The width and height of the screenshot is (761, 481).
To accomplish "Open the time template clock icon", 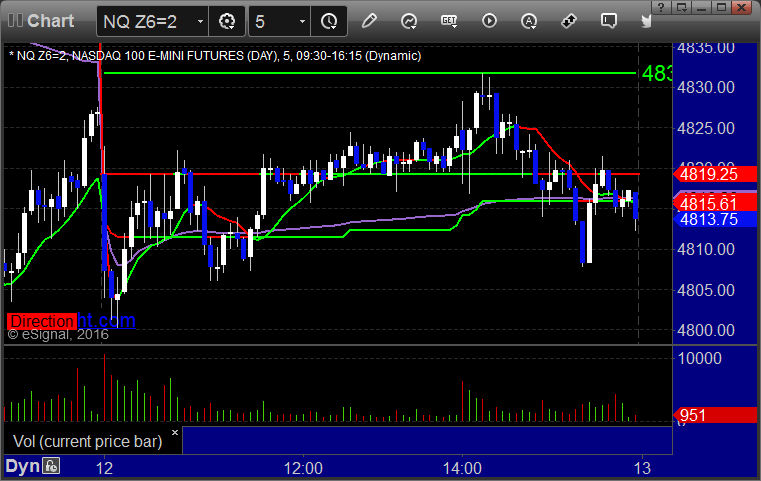I will [x=329, y=21].
